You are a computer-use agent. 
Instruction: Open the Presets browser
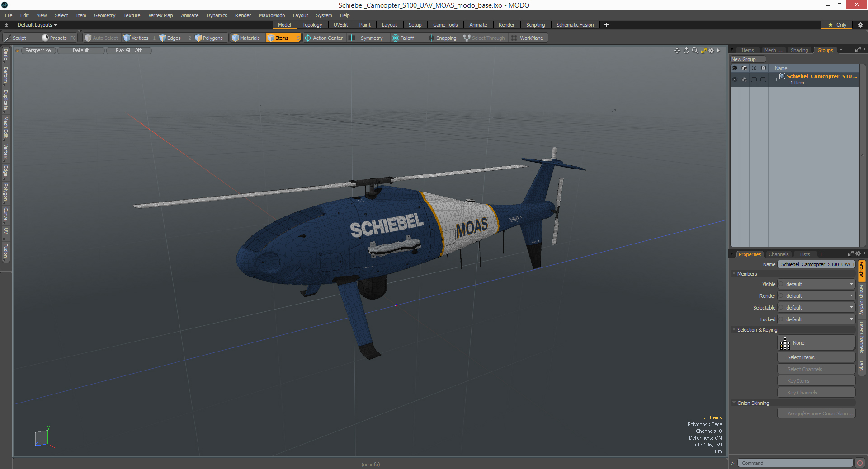click(x=58, y=38)
